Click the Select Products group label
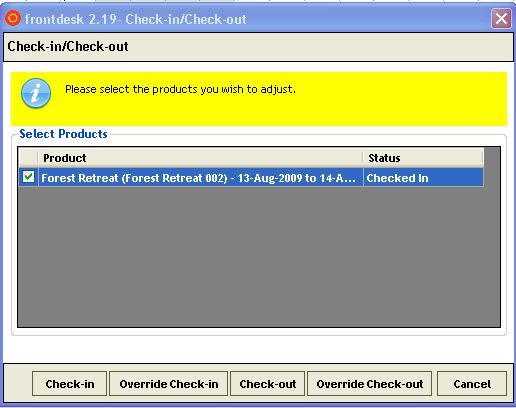Screen dimensions: 516x408 (x=63, y=134)
